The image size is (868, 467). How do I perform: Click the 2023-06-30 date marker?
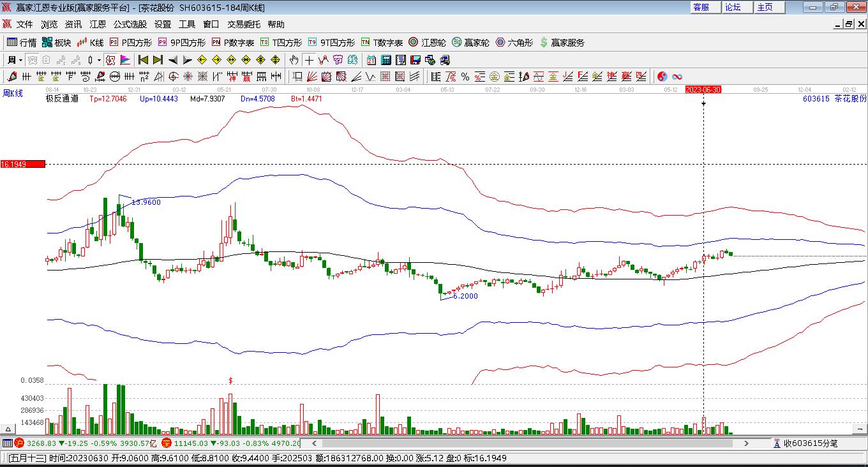(703, 90)
